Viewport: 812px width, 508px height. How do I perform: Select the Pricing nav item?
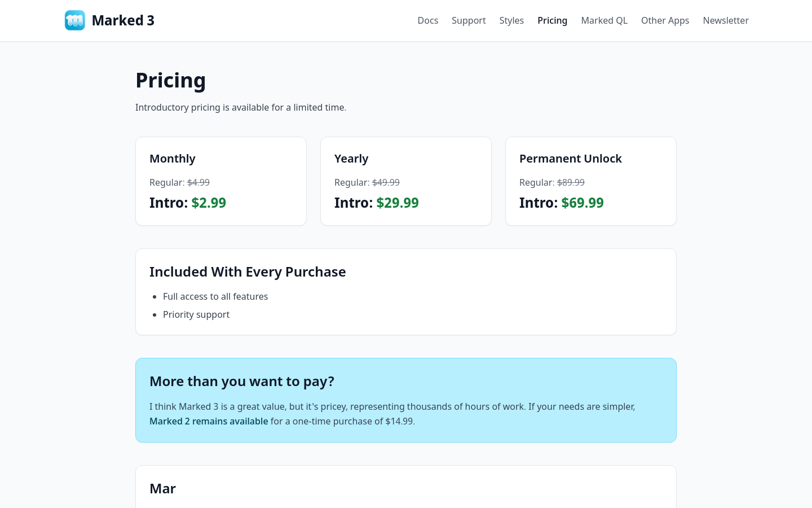(553, 20)
